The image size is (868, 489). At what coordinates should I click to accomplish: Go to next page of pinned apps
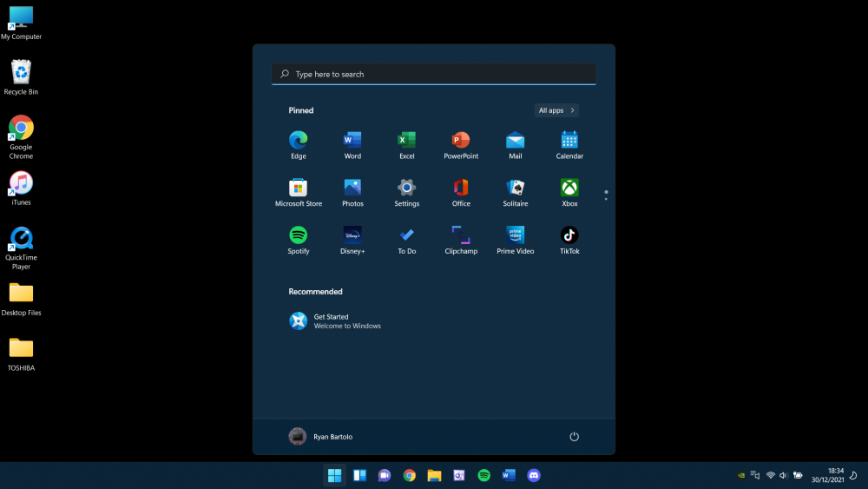coord(606,199)
